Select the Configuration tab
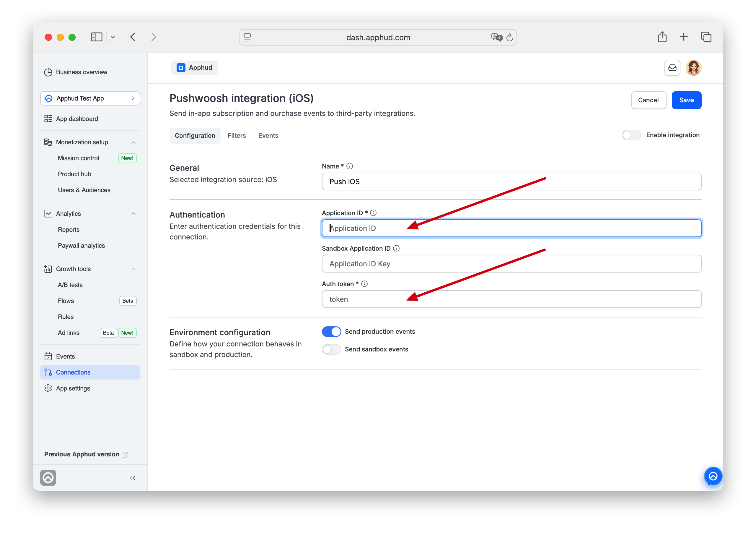756x535 pixels. [195, 135]
